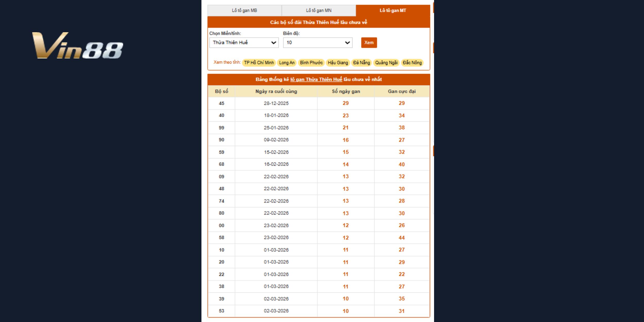Select the Lô tô gan MT tab
Image resolution: width=644 pixels, height=322 pixels.
coord(393,11)
